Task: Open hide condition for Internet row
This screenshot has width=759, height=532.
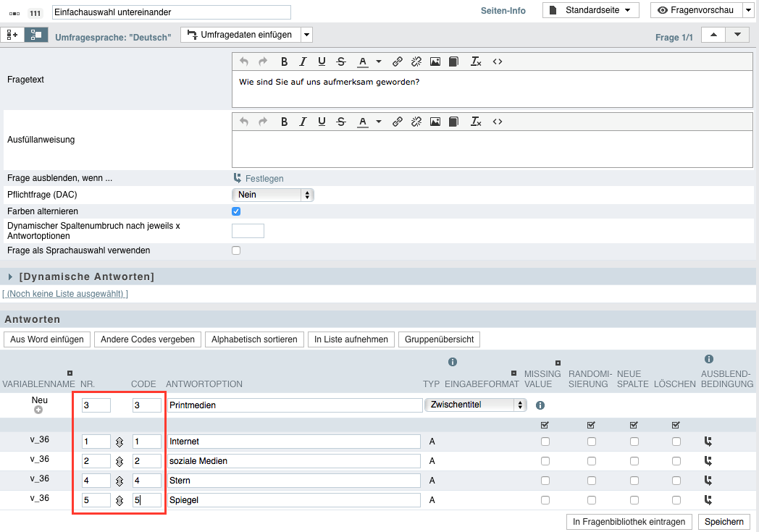Action: pyautogui.click(x=708, y=441)
